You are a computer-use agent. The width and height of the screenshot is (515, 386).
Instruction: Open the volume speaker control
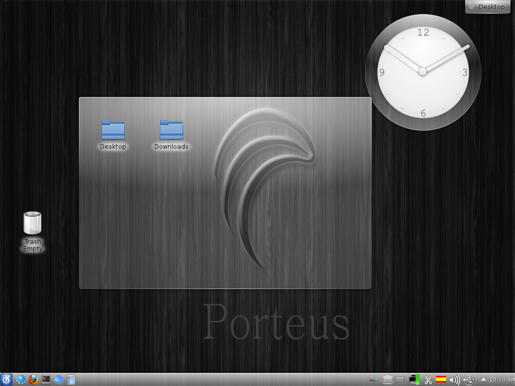[455, 380]
